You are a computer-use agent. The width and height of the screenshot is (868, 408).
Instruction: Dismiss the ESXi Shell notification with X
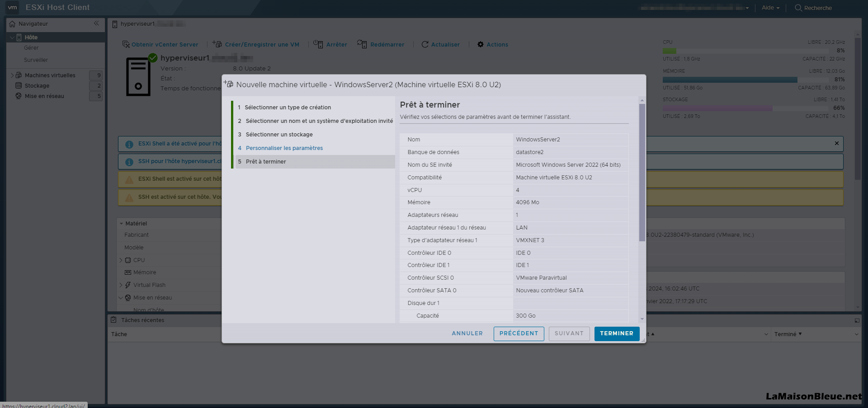click(837, 143)
